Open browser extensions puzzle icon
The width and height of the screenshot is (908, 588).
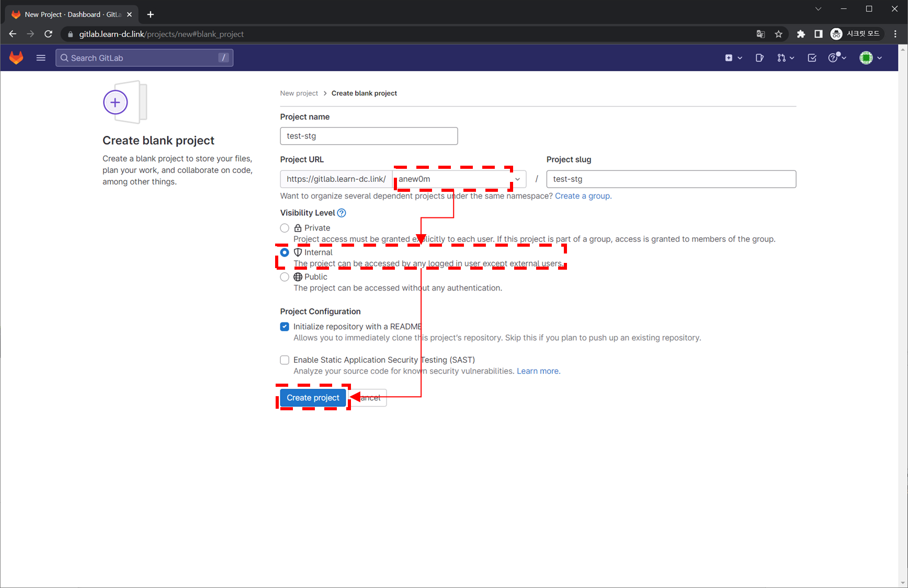[801, 34]
